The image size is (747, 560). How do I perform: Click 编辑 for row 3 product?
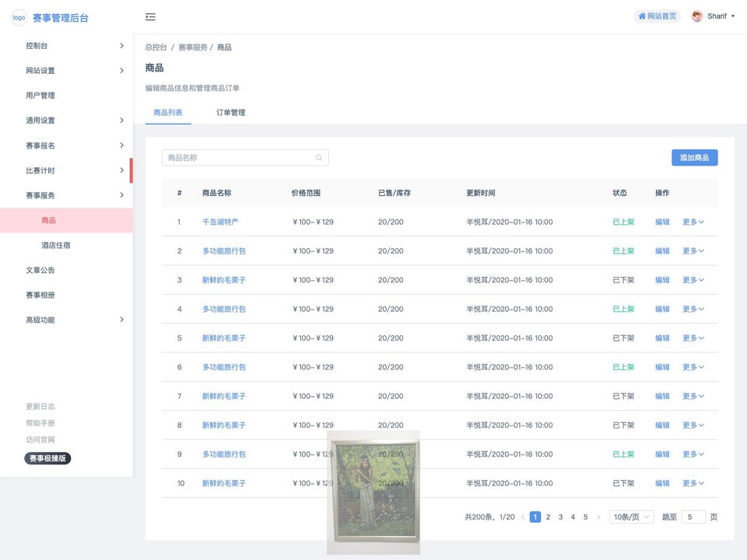click(x=662, y=280)
